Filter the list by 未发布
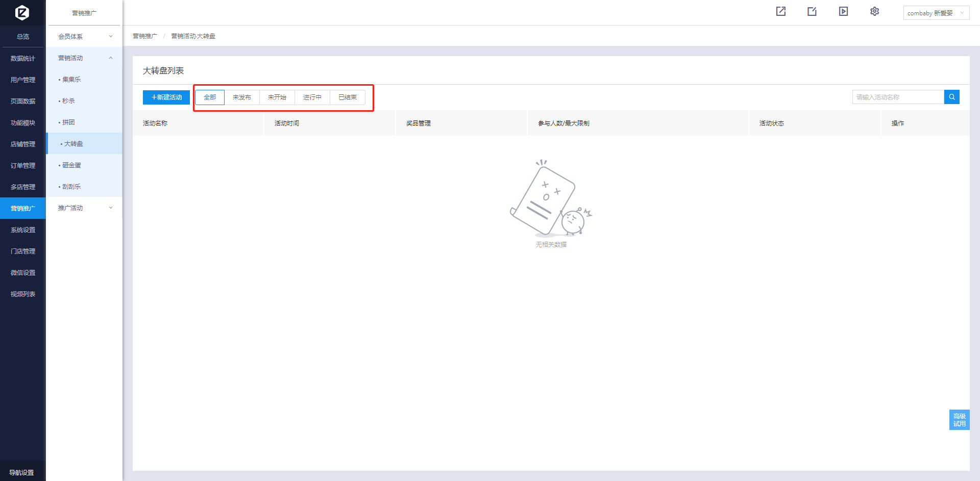Screen dimensions: 980x481 pyautogui.click(x=242, y=97)
